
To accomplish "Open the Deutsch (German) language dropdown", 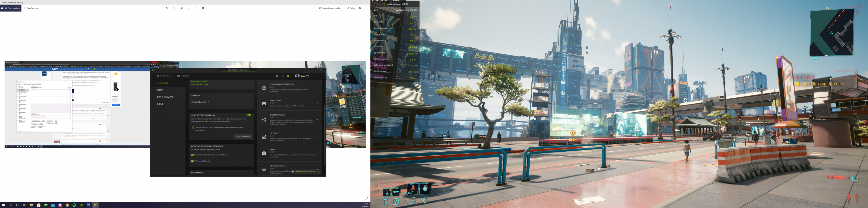I will 200,102.
